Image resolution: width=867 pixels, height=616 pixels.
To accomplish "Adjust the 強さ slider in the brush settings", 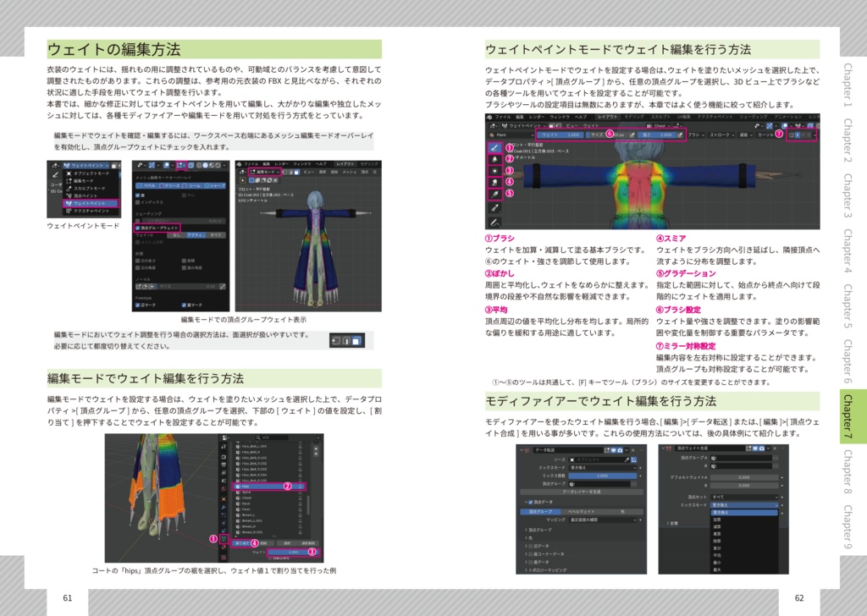I will click(x=659, y=134).
